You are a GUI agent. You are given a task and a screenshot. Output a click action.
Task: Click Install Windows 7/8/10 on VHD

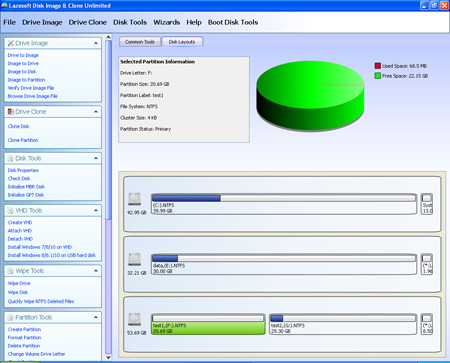[40, 247]
